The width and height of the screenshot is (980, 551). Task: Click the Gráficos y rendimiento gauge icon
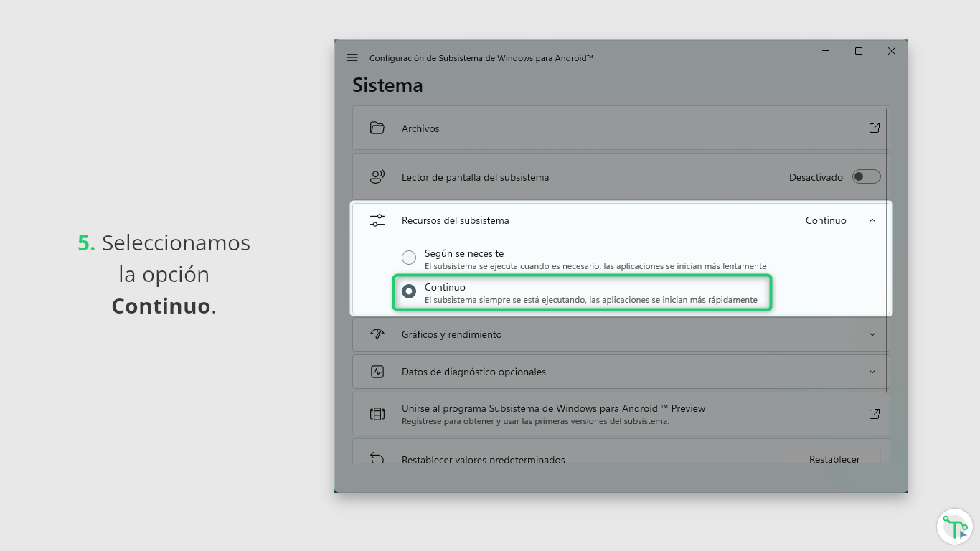tap(377, 334)
